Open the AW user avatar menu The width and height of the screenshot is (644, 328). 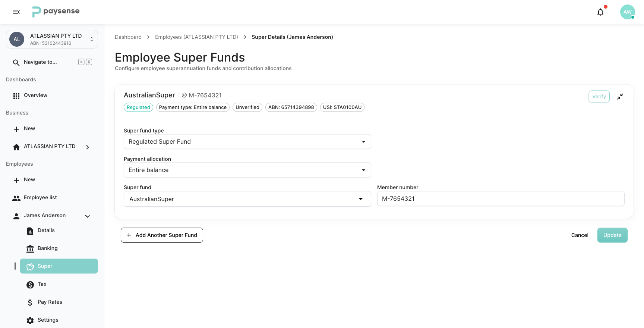[x=628, y=12]
